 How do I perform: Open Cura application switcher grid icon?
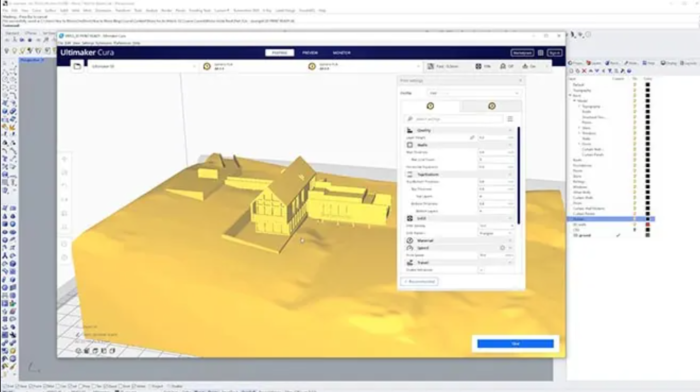[x=541, y=53]
